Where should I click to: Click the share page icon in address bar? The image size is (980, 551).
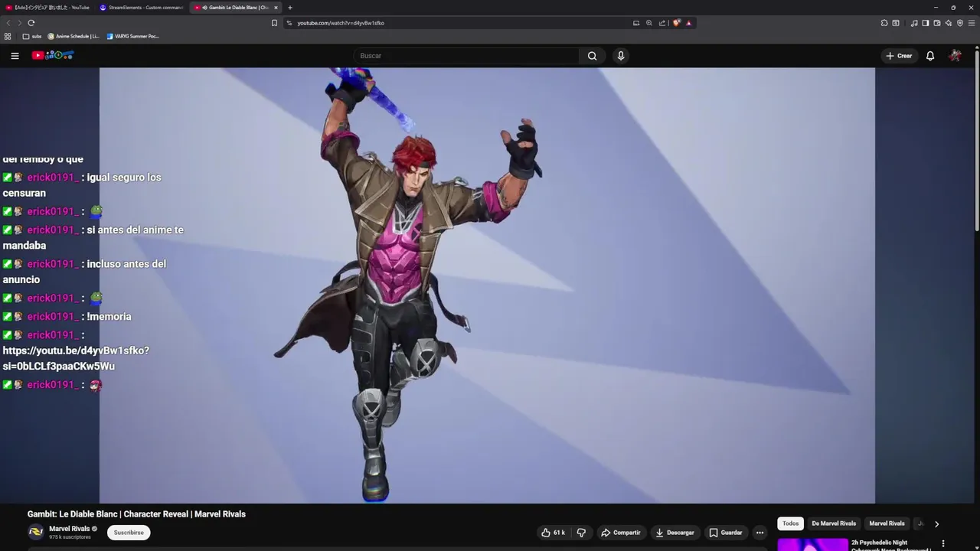tap(662, 23)
